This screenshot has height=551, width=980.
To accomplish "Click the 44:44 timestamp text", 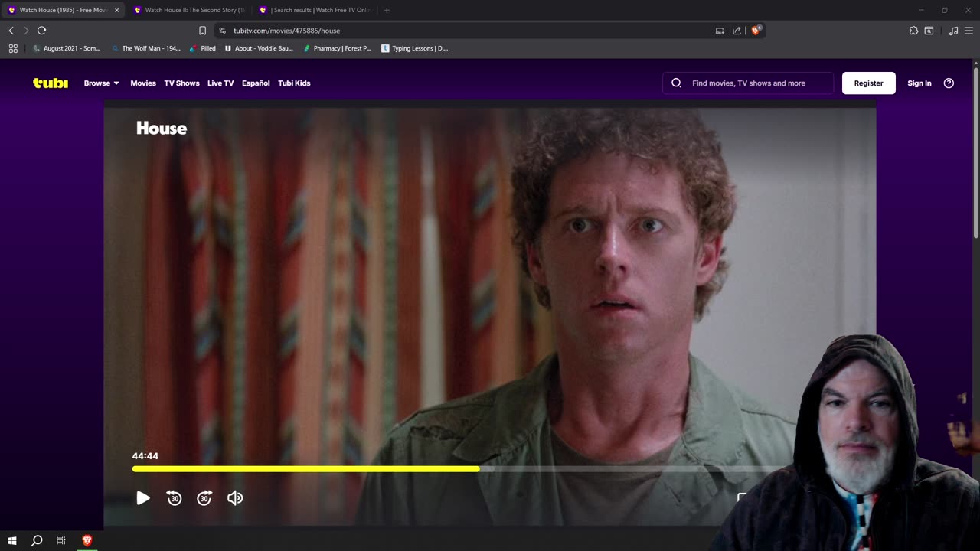I will (145, 456).
